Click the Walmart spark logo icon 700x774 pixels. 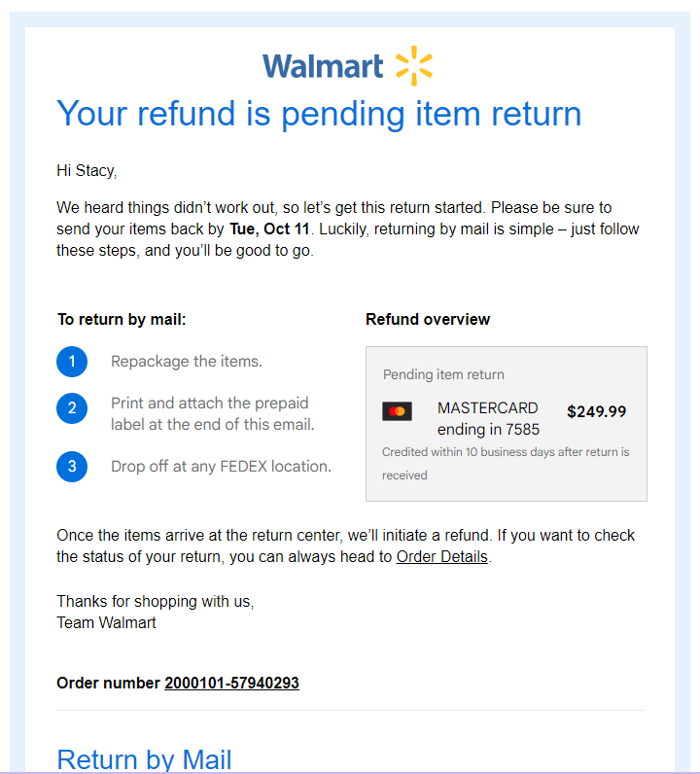[414, 66]
